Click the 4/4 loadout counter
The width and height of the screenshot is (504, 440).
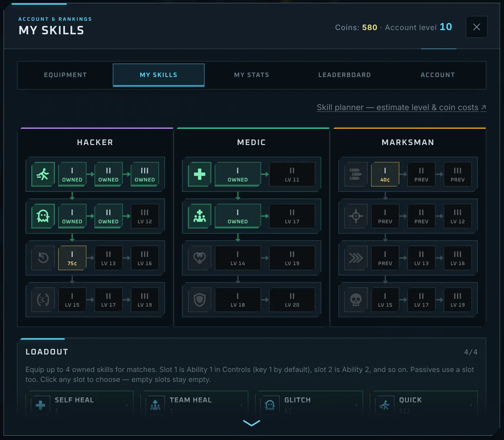pos(471,352)
